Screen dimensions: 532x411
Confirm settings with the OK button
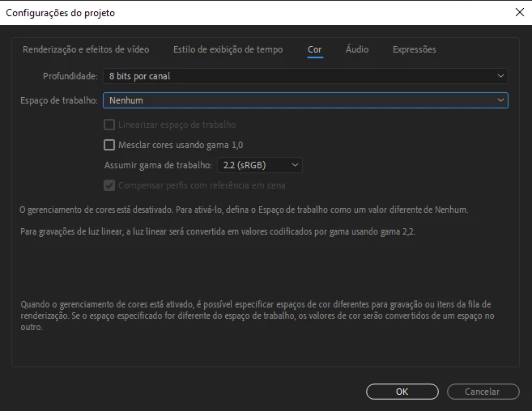pos(402,392)
